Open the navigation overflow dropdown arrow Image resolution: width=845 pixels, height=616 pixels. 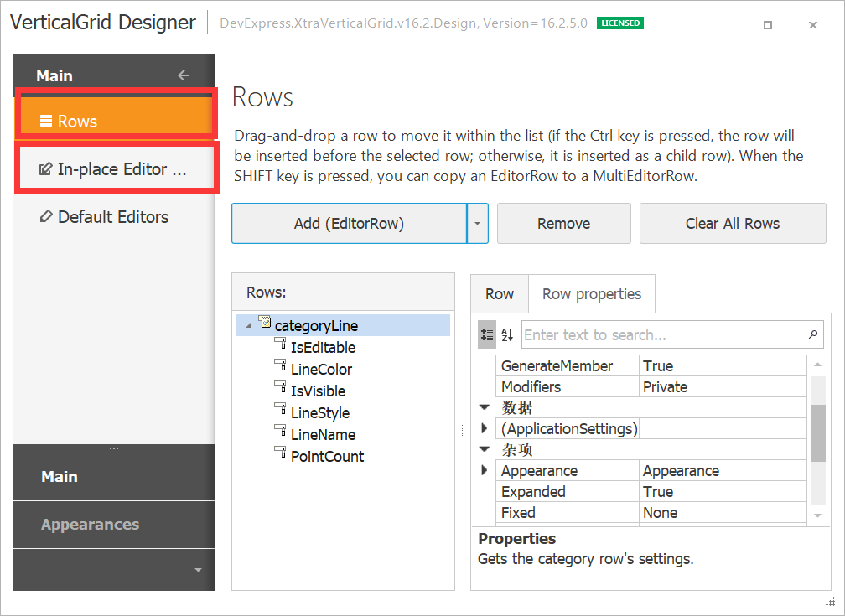pos(198,570)
